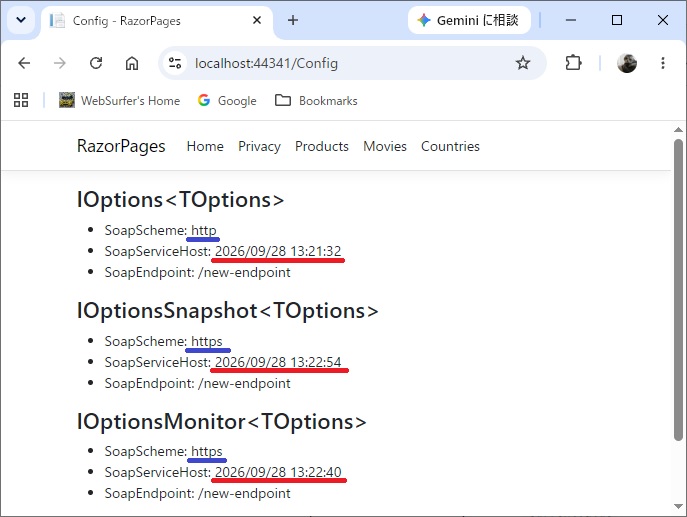Click the IOptionsMonitor<TOptions> heading

[x=222, y=421]
